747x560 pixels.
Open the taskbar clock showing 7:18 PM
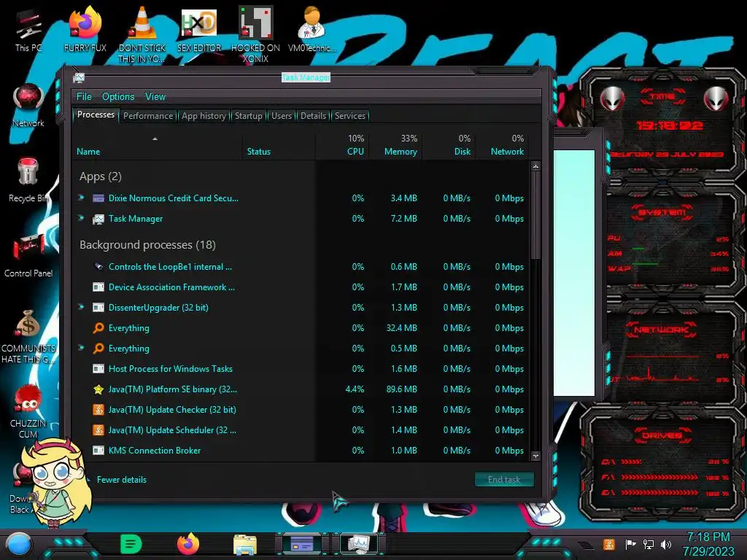click(708, 544)
